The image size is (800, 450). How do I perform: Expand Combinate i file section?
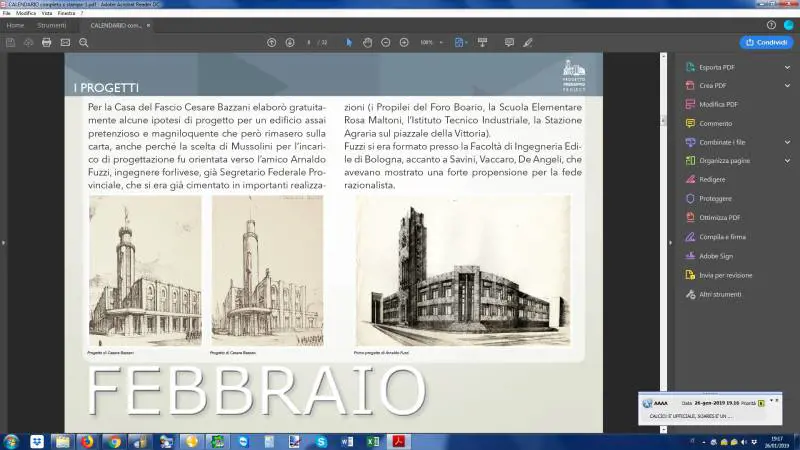point(786,142)
